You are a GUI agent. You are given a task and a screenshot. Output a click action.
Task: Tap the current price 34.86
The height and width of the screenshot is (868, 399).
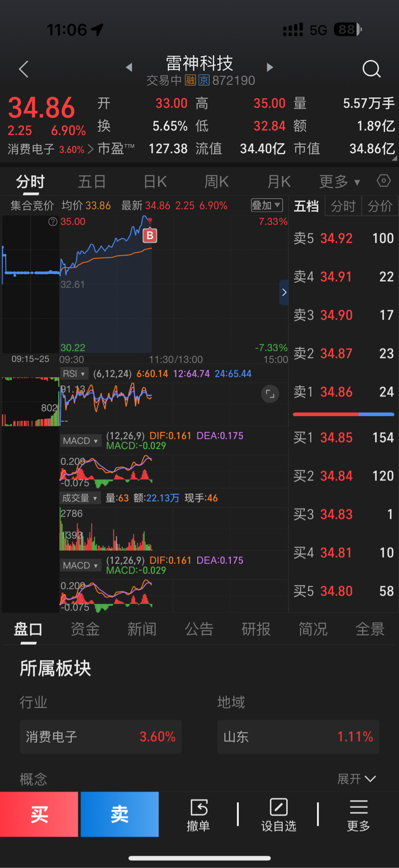click(42, 108)
